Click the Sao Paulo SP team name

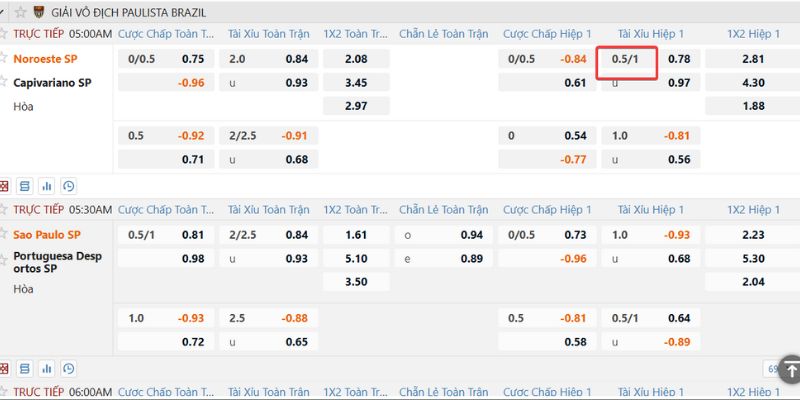(47, 235)
